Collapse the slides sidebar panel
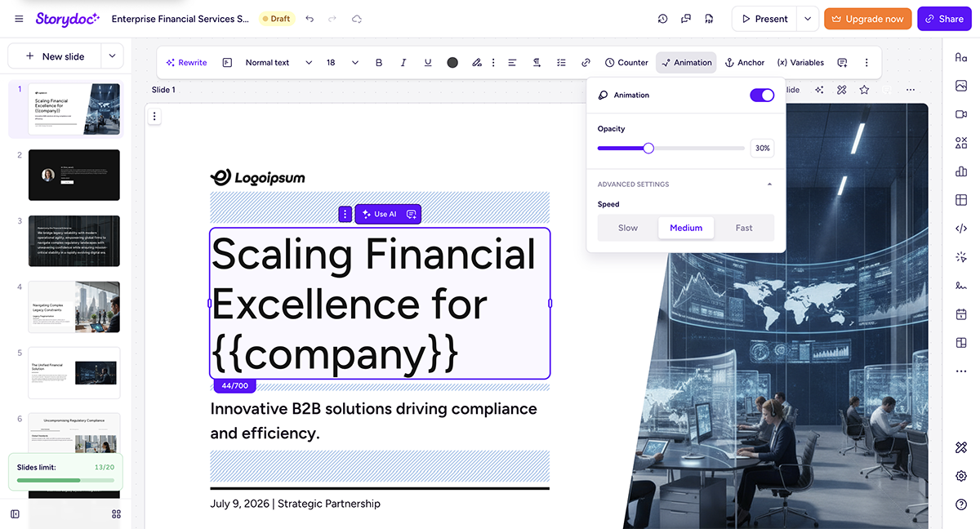Viewport: 980px width, 529px height. (15, 513)
